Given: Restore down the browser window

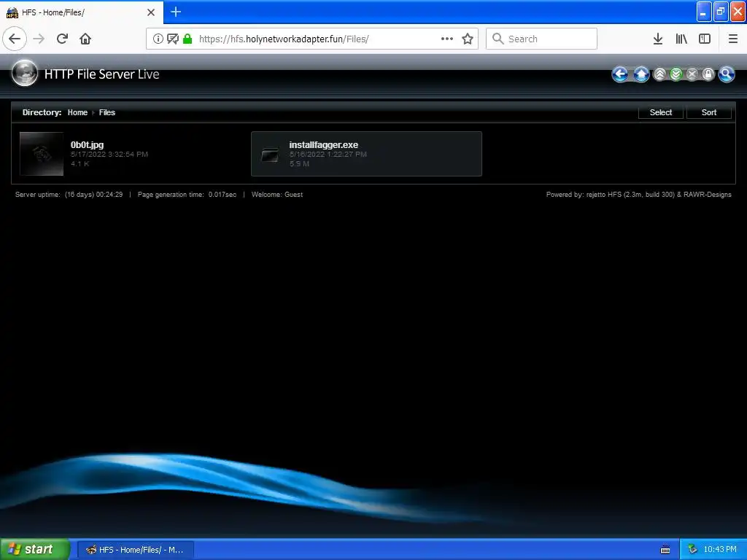Looking at the screenshot, I should click(x=721, y=12).
